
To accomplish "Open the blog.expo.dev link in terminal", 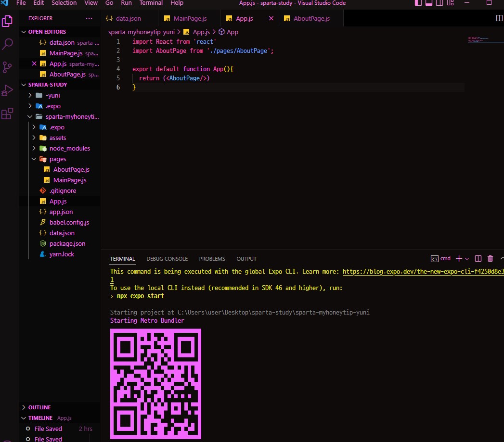I will 423,271.
